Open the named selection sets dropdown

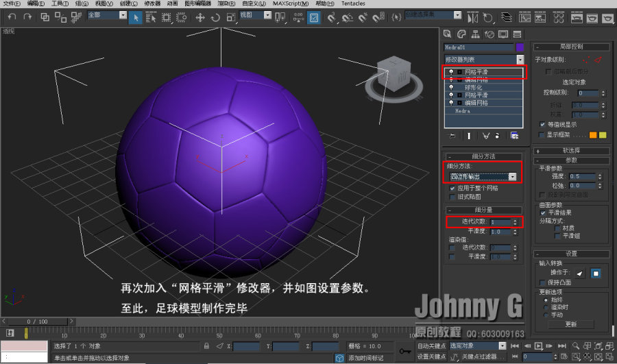[457, 15]
